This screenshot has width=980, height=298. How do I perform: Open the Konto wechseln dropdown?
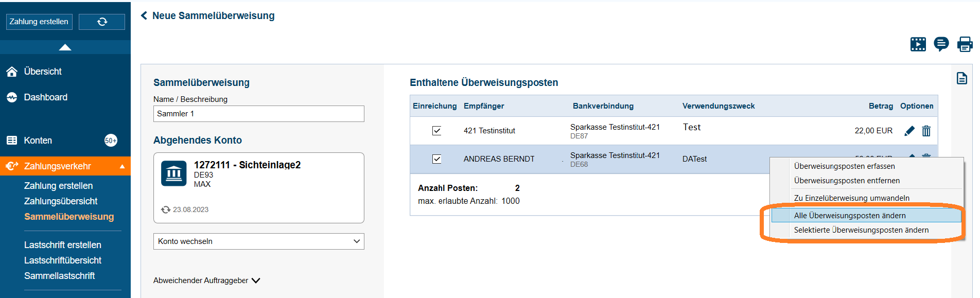coord(258,241)
